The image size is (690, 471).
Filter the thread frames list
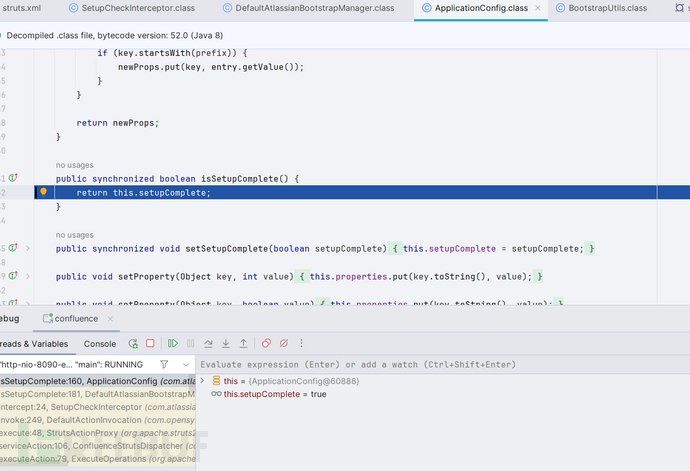click(164, 364)
